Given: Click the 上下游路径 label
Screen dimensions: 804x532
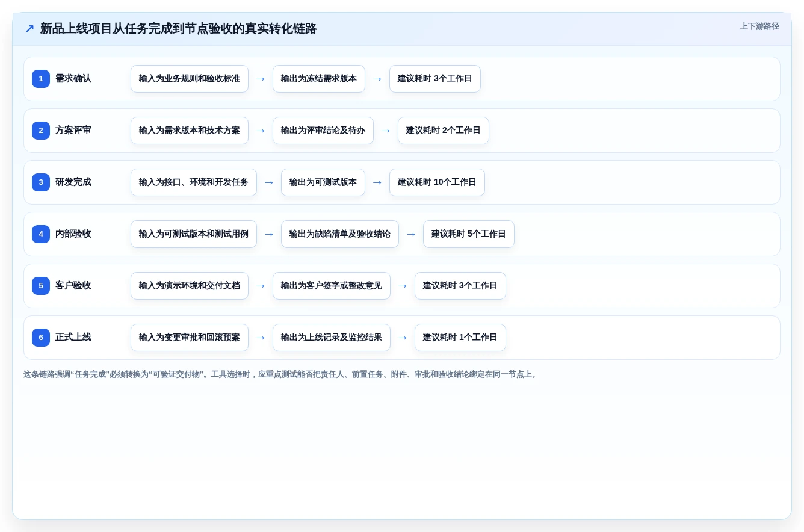Looking at the screenshot, I should pyautogui.click(x=759, y=26).
